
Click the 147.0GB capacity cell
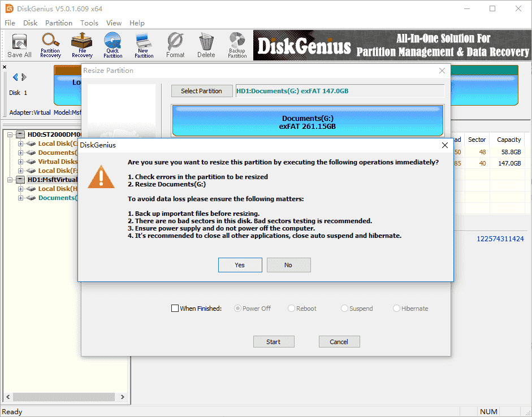(508, 163)
